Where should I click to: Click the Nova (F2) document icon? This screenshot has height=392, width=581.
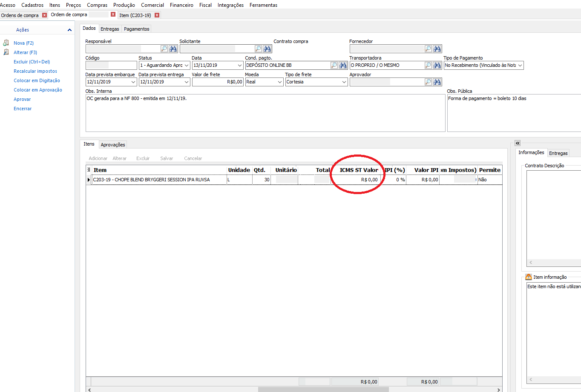click(6, 43)
